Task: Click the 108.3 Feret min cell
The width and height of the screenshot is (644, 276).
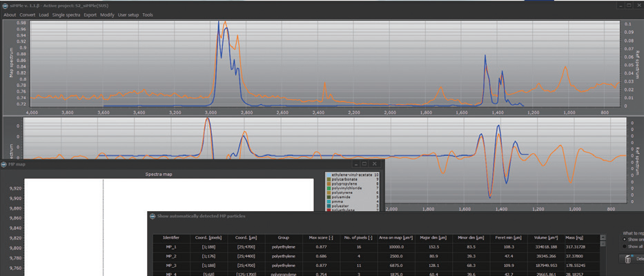Action: pos(509,247)
